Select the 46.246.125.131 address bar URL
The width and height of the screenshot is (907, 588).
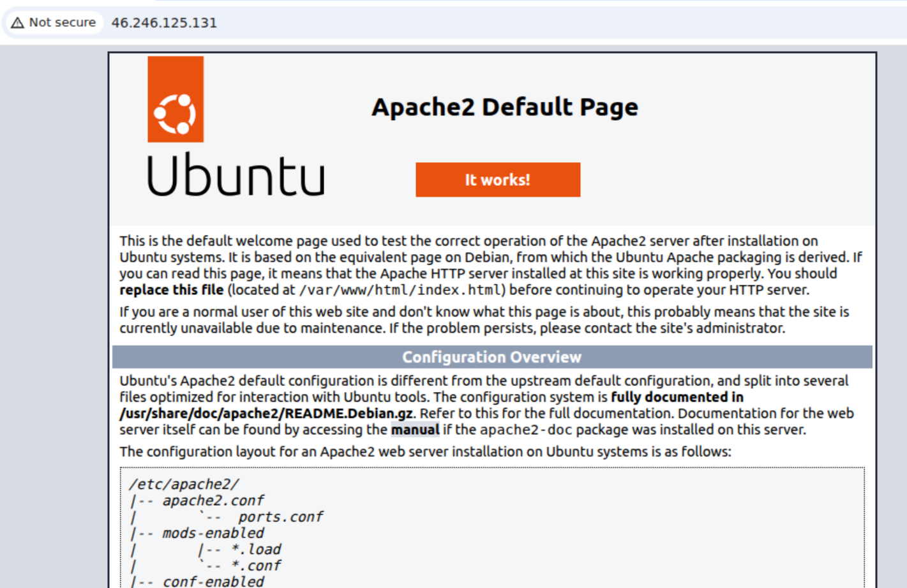(164, 22)
